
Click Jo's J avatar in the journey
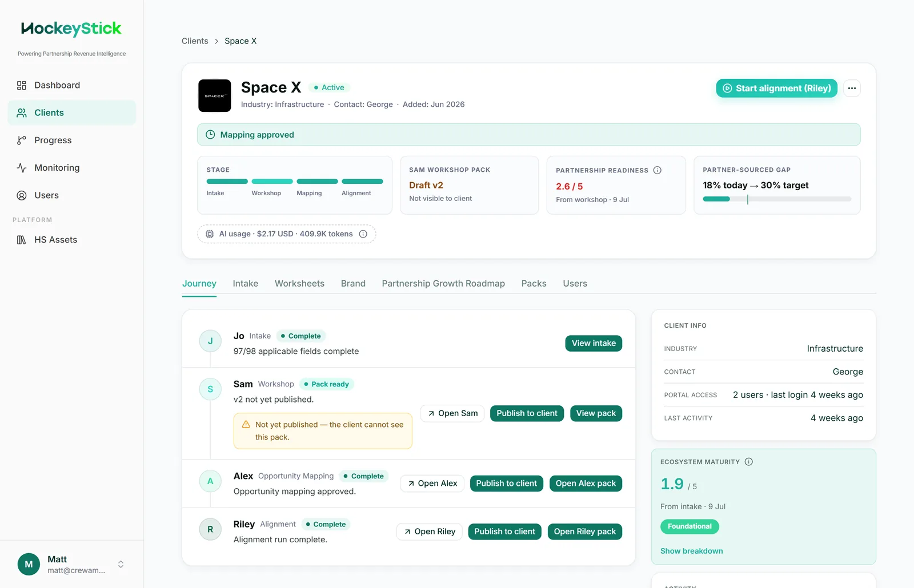tap(210, 341)
